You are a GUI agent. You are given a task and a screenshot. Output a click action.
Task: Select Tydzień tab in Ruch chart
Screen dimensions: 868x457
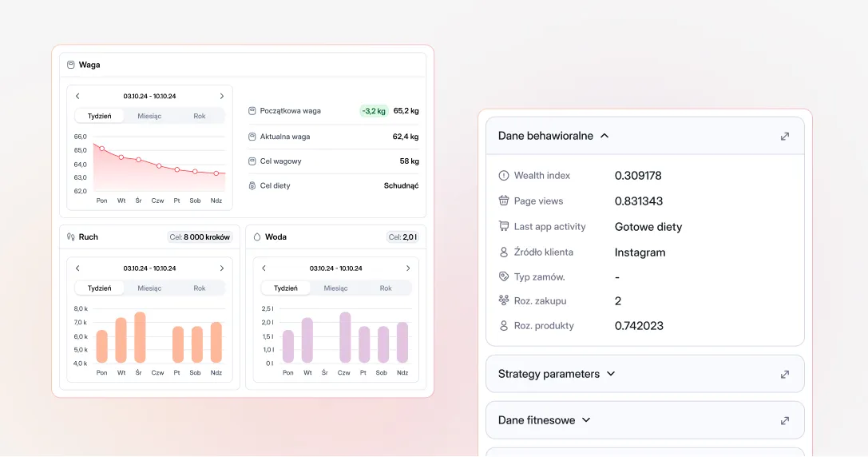[x=100, y=288]
